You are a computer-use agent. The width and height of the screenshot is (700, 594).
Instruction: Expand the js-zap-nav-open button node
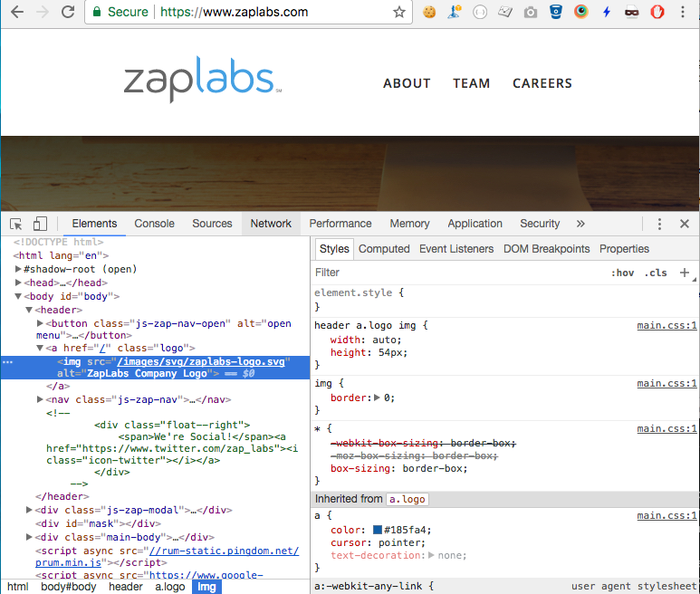(40, 323)
